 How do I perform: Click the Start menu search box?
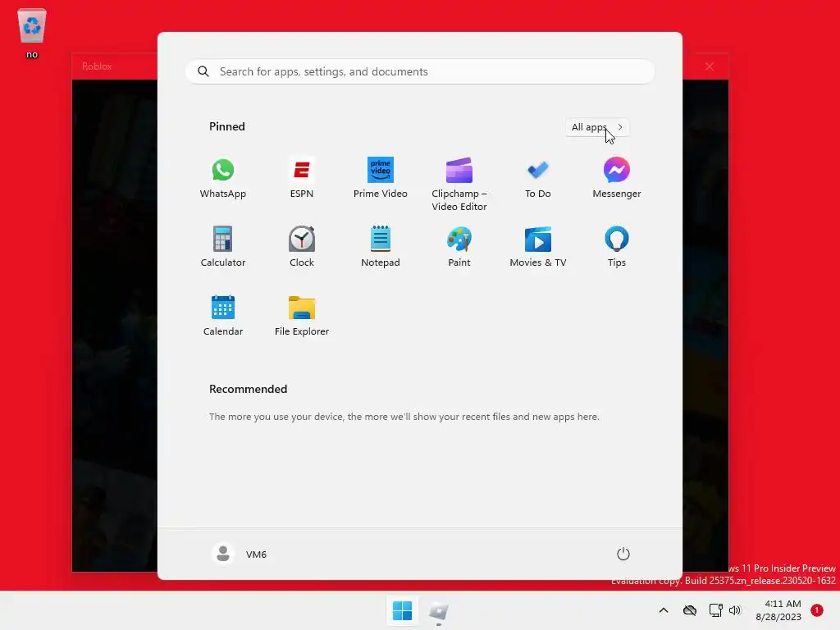[x=420, y=72]
